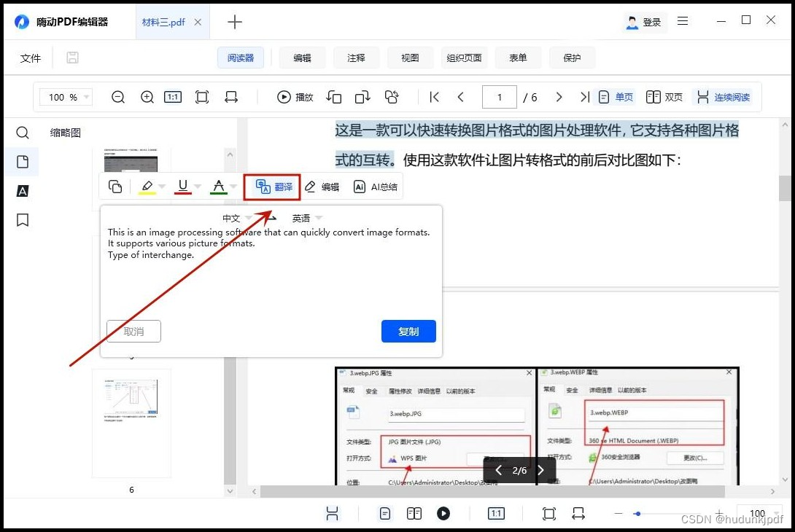
Task: Set actual size with top 1:1 icon
Action: coord(173,97)
